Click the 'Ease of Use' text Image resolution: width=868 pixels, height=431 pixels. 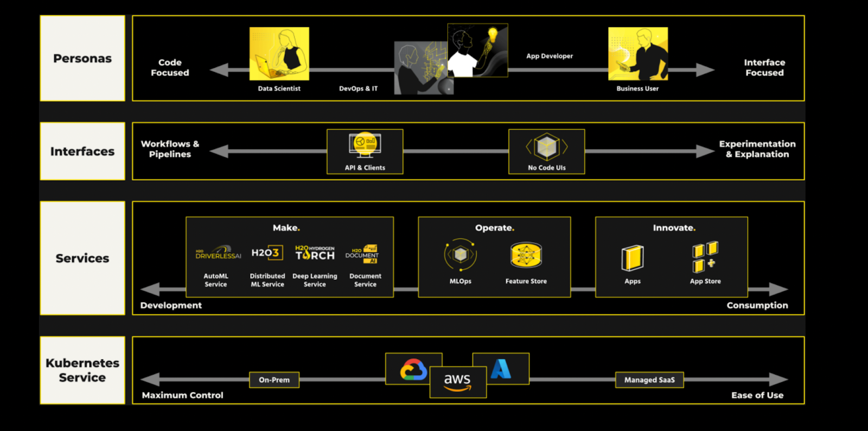click(x=757, y=395)
